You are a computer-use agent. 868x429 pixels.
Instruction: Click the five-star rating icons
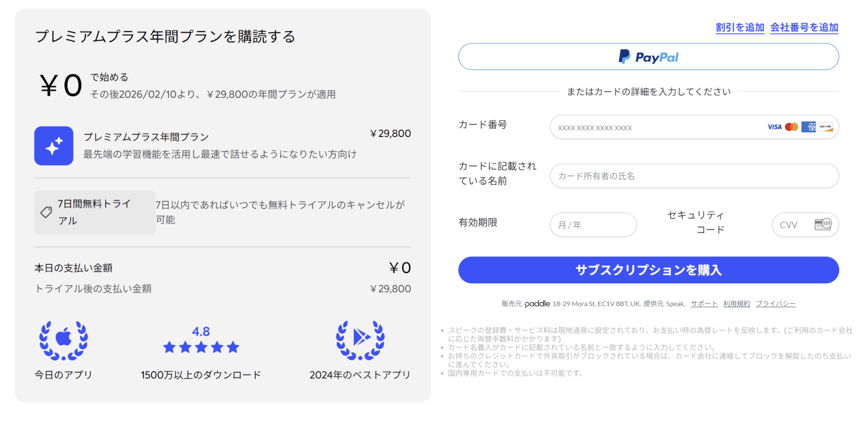(201, 348)
